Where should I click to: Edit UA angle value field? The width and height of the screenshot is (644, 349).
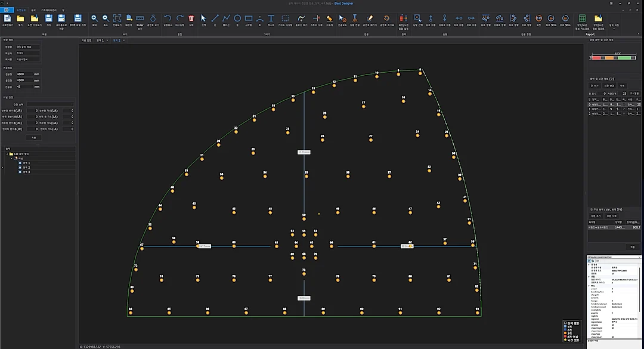tap(68, 110)
